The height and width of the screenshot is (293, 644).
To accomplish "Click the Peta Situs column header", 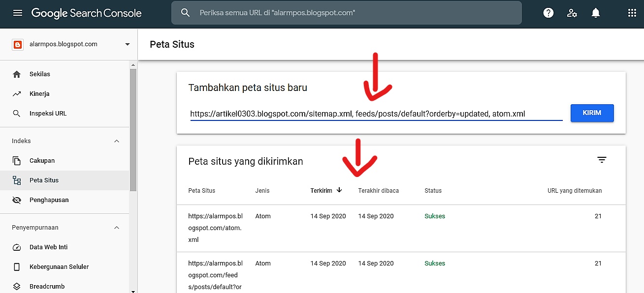I will tap(202, 191).
